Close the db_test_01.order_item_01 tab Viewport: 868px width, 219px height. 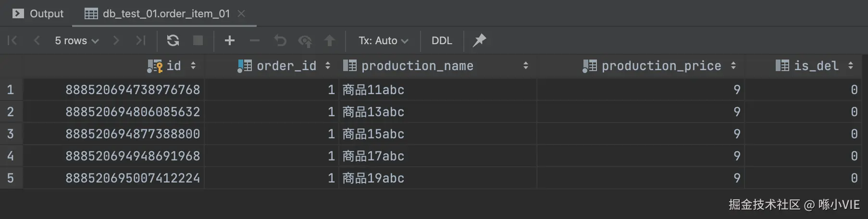(x=241, y=13)
